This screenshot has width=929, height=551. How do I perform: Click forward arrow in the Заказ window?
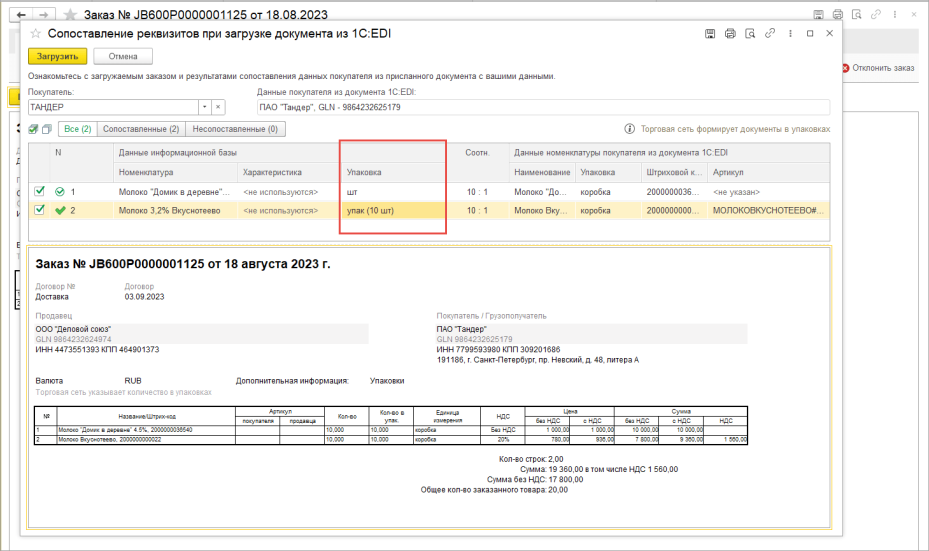click(x=44, y=15)
